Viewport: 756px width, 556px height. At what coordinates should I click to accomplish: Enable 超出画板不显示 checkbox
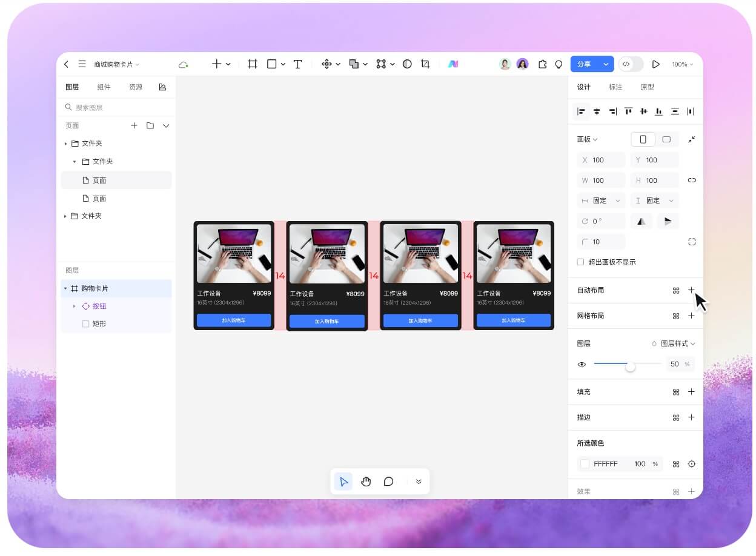(580, 262)
